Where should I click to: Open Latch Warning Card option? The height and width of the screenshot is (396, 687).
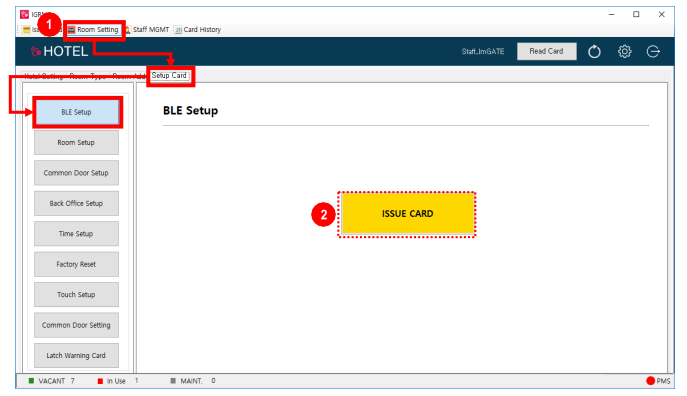tap(76, 356)
